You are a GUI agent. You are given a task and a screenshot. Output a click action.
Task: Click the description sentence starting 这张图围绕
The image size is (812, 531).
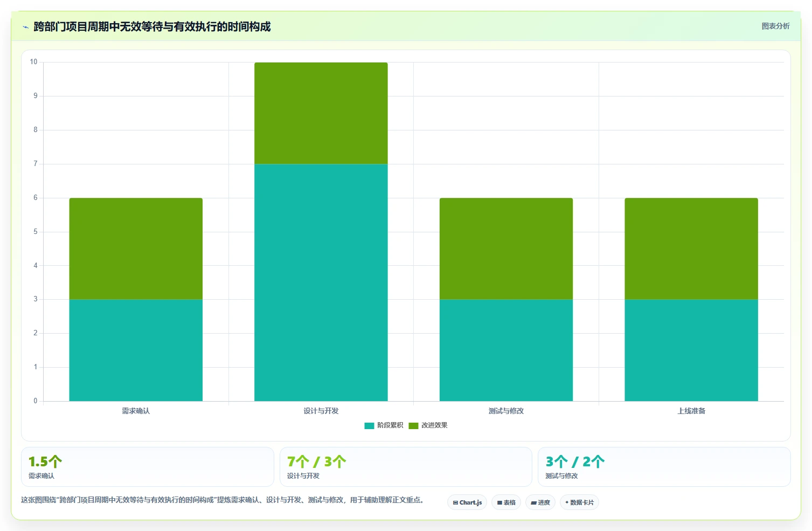(222, 500)
